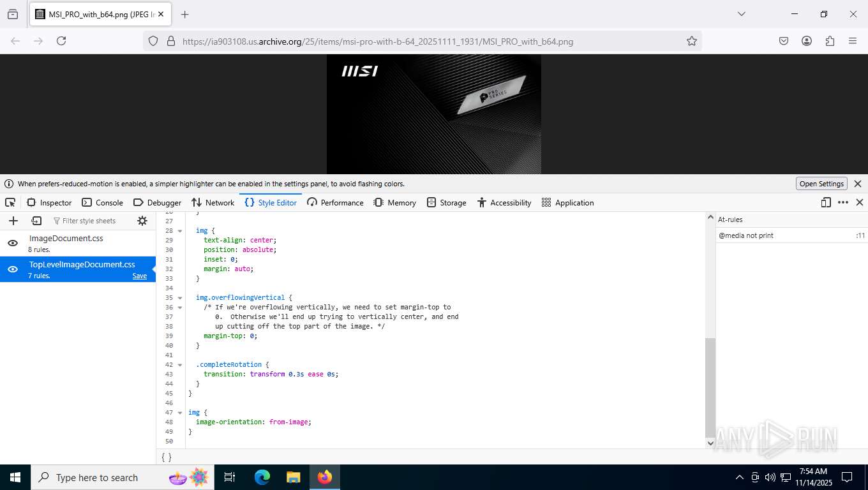Viewport: 868px width, 490px height.
Task: Close the developer tools panel
Action: 860,202
